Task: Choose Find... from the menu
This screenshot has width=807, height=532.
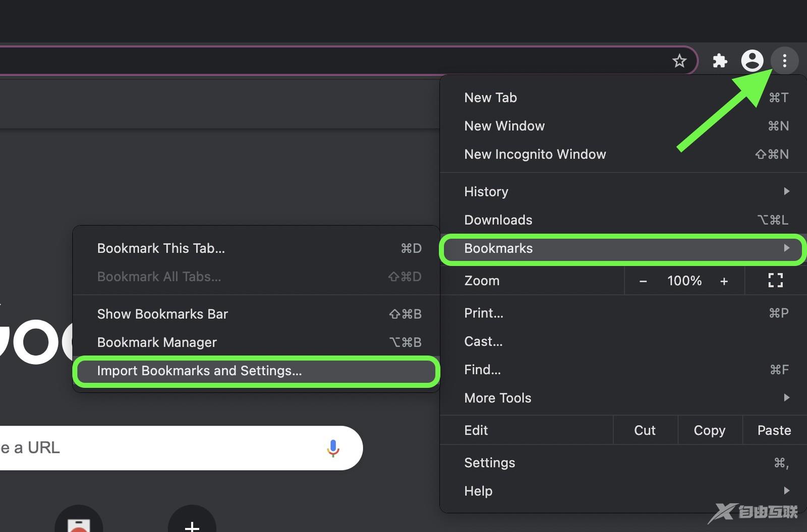Action: [x=623, y=370]
